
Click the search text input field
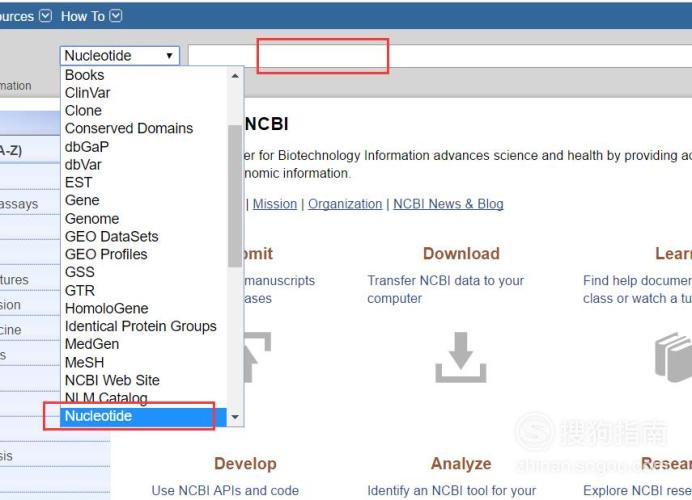pos(440,56)
